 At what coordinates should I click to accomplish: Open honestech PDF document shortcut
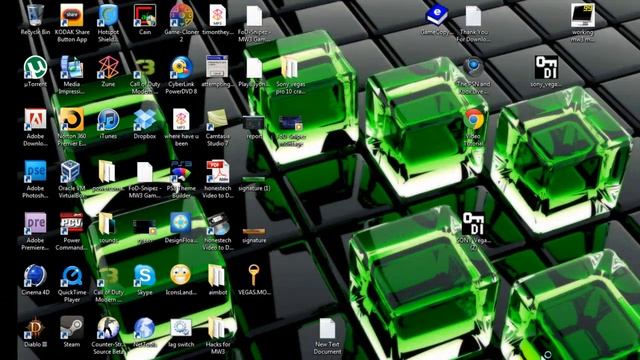tap(218, 171)
